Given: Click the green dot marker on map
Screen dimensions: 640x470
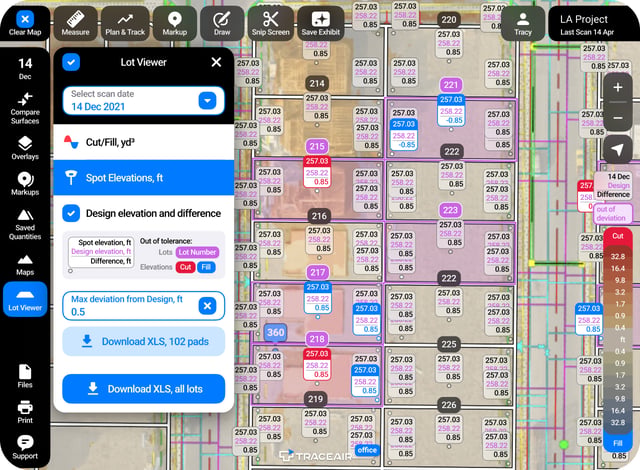Looking at the screenshot, I should click(x=564, y=445).
